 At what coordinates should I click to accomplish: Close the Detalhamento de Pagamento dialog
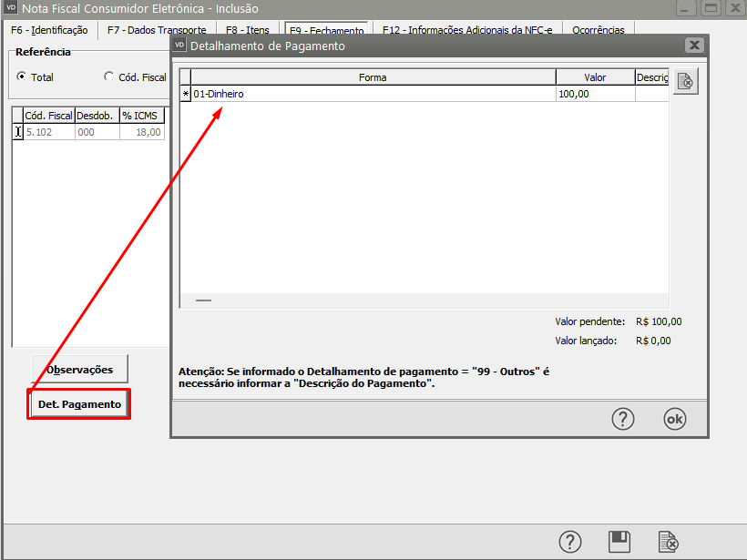click(x=694, y=46)
